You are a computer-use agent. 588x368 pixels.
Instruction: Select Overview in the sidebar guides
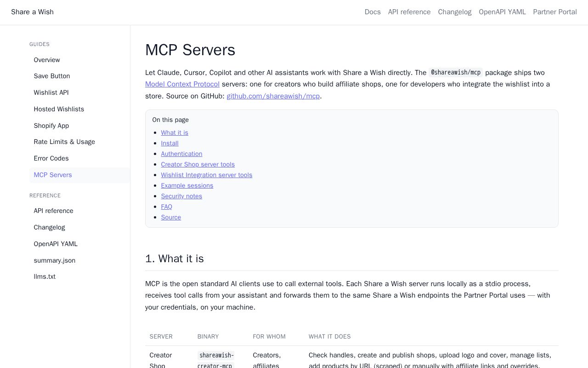point(79,60)
